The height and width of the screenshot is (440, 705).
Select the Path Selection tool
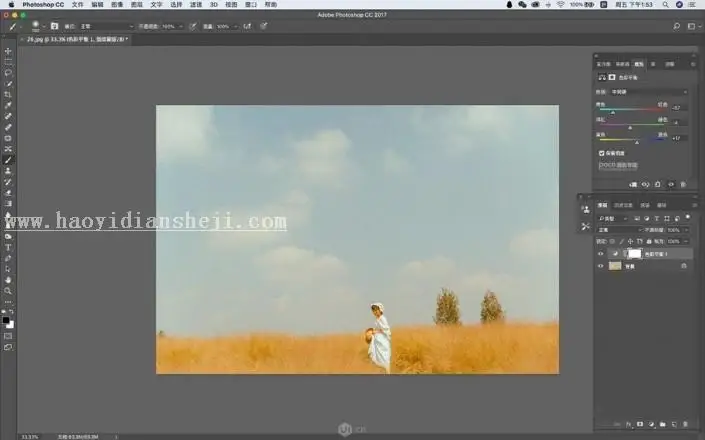point(8,269)
